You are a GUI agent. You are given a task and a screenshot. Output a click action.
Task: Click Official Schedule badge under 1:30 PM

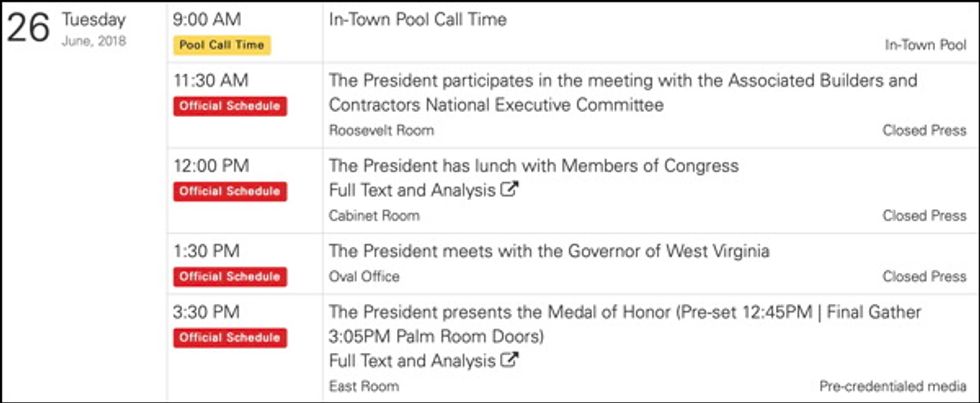(x=229, y=276)
